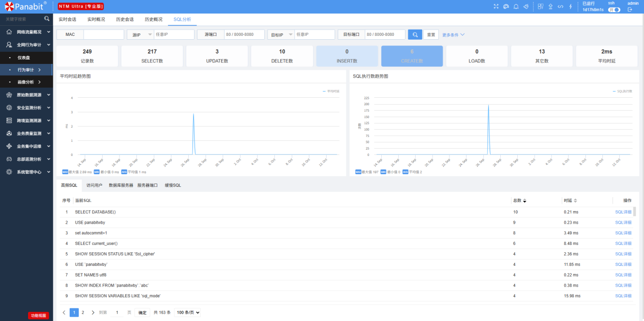Click the admin logout icon

[x=630, y=10]
